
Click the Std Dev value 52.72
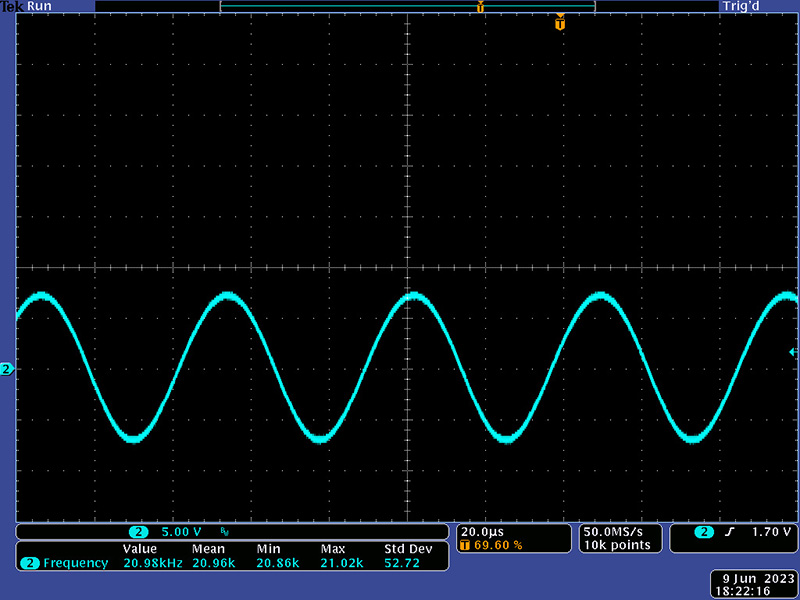[x=402, y=563]
